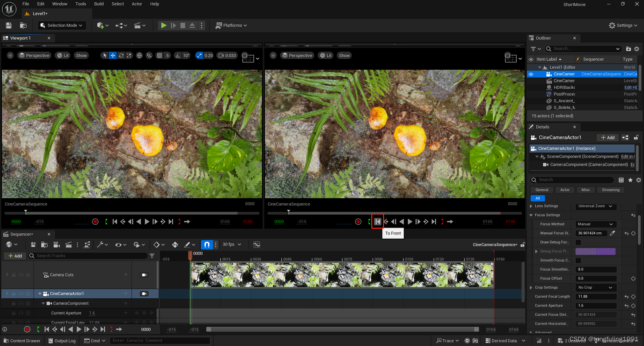Open the Build menu
This screenshot has width=644, height=346.
coord(99,4)
